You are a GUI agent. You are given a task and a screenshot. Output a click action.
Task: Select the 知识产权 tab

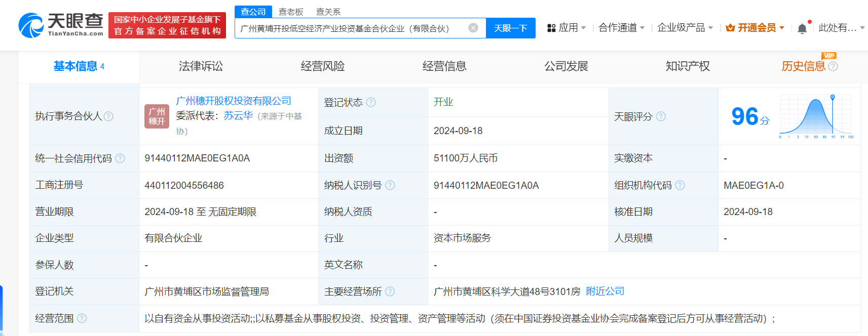coord(688,66)
